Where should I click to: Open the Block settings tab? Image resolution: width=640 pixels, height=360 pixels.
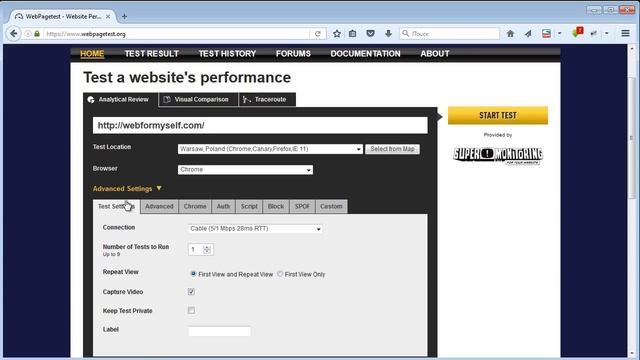[x=276, y=207]
